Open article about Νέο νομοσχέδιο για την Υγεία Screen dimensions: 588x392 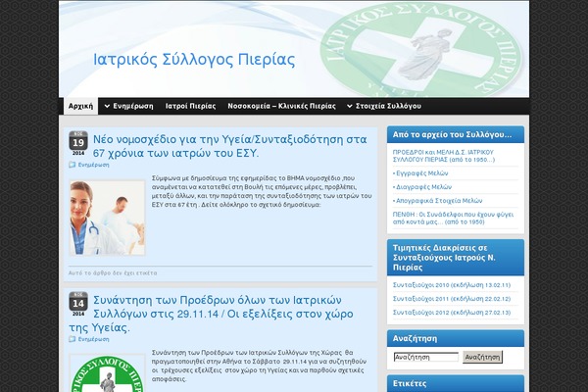click(x=229, y=146)
